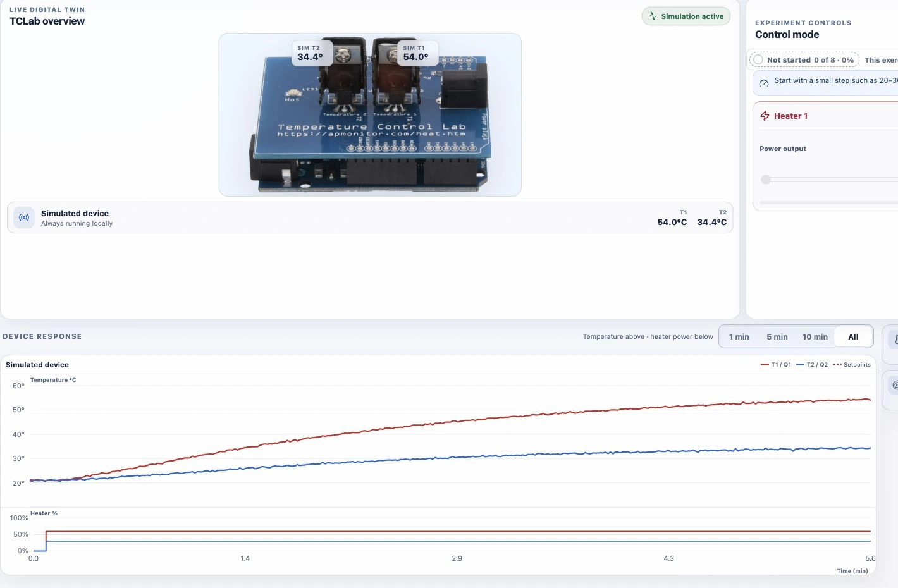Click the 'EXPERIMENT CONTROLS' label
This screenshot has height=588, width=898.
coord(803,23)
